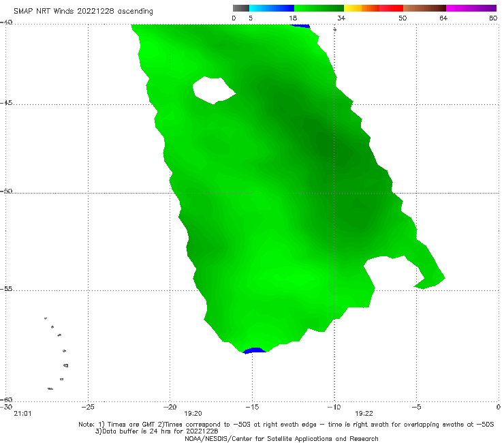Image resolution: width=504 pixels, height=443 pixels.
Task: Click the NOAA/NESDIS credit line
Action: tap(281, 438)
